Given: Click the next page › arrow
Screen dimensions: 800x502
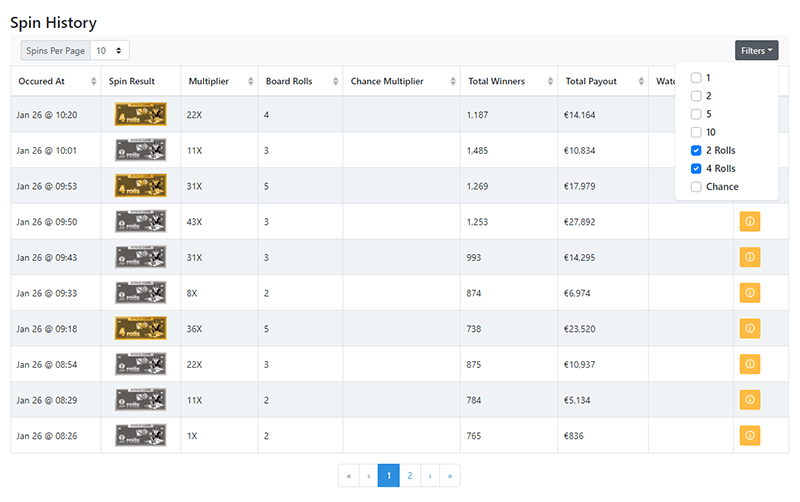Looking at the screenshot, I should pyautogui.click(x=430, y=475).
